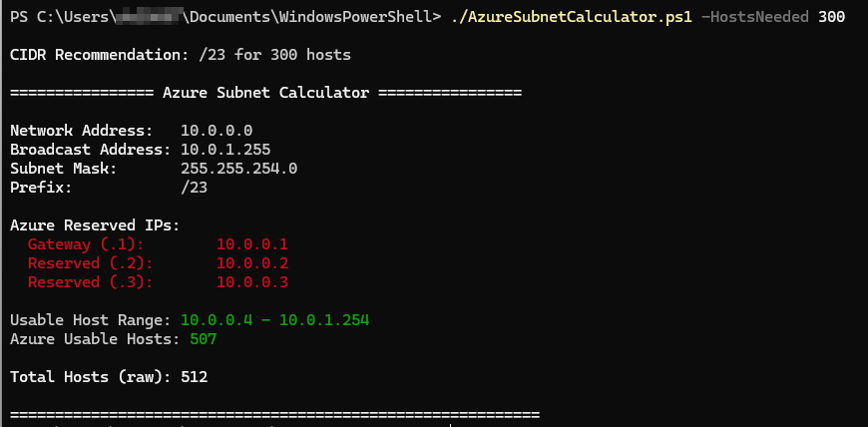Click the 300 argument value in the command
The width and height of the screenshot is (868, 427).
(x=831, y=17)
